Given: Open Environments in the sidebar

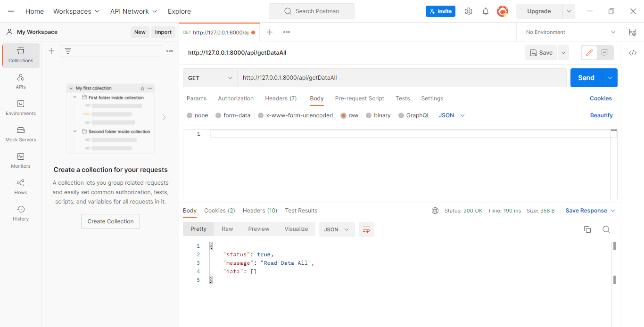Looking at the screenshot, I should pos(21,108).
